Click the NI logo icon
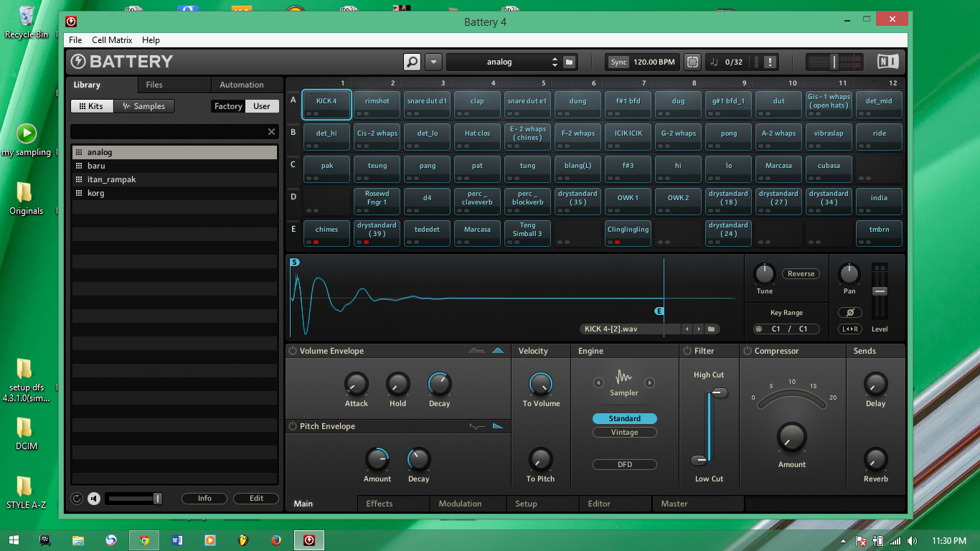980x551 pixels. click(887, 62)
